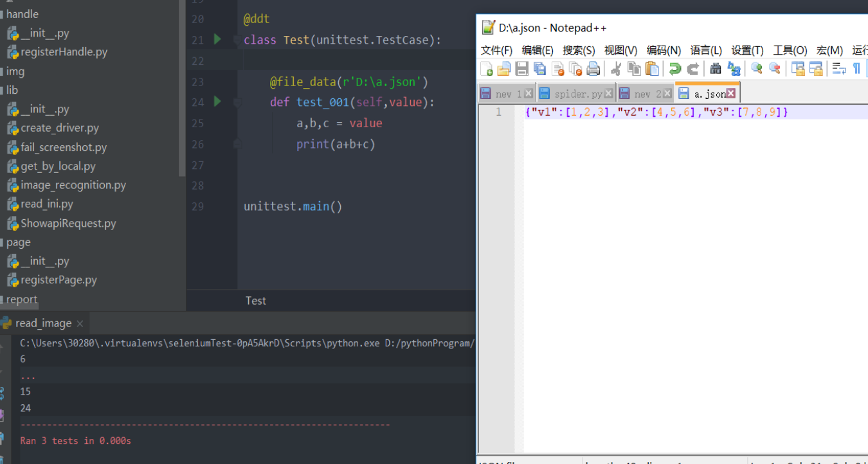Select the report folder
This screenshot has width=868, height=464.
coord(22,299)
